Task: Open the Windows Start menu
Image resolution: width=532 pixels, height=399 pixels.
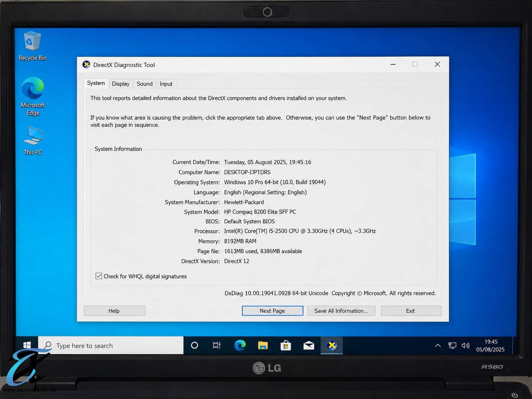Action: click(27, 345)
